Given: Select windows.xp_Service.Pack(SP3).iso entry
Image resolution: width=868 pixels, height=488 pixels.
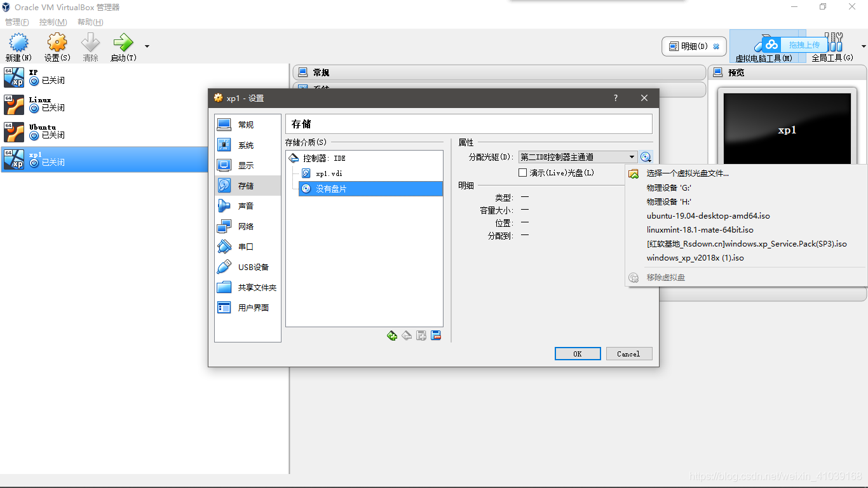Looking at the screenshot, I should (x=746, y=244).
